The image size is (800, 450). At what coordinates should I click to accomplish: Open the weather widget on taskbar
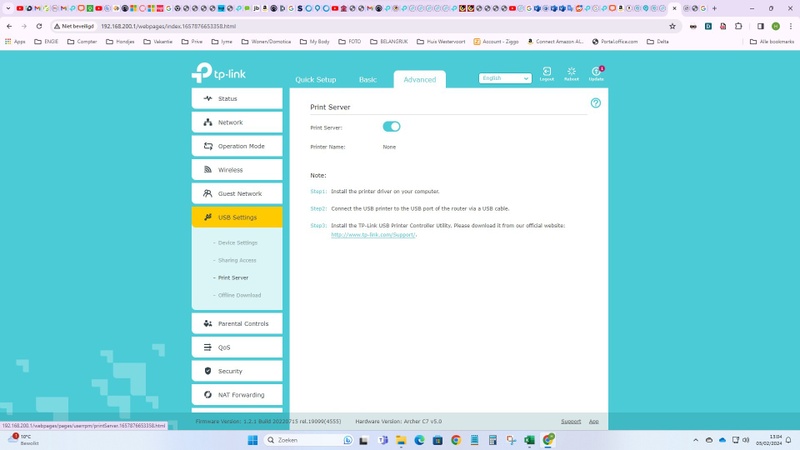click(23, 440)
